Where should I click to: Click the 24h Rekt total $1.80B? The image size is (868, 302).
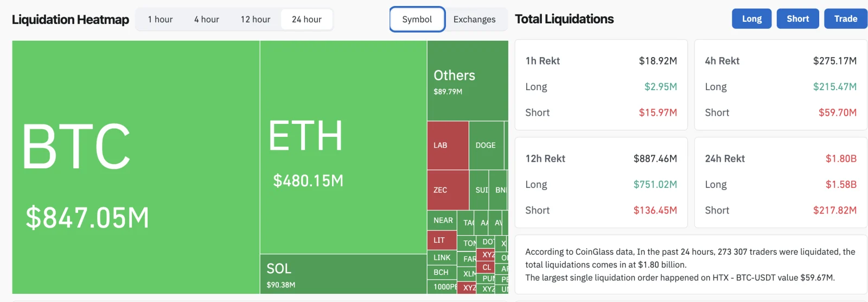coord(841,159)
